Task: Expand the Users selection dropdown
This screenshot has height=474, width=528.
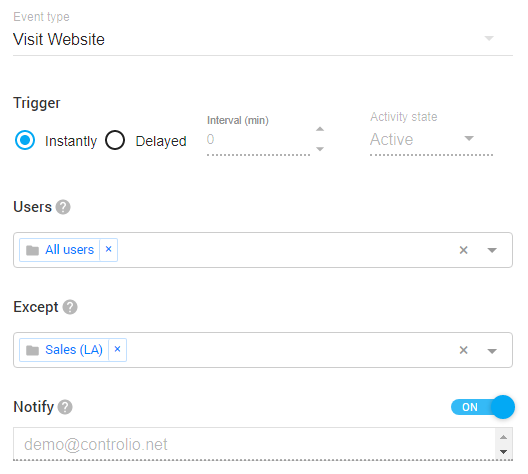Action: pos(492,250)
